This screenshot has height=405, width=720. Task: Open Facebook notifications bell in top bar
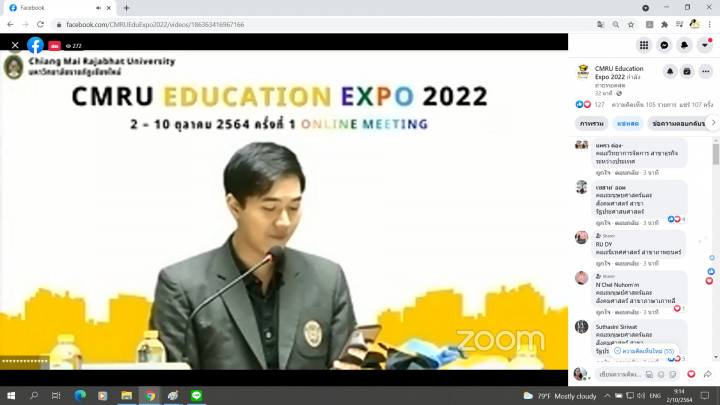pos(684,45)
